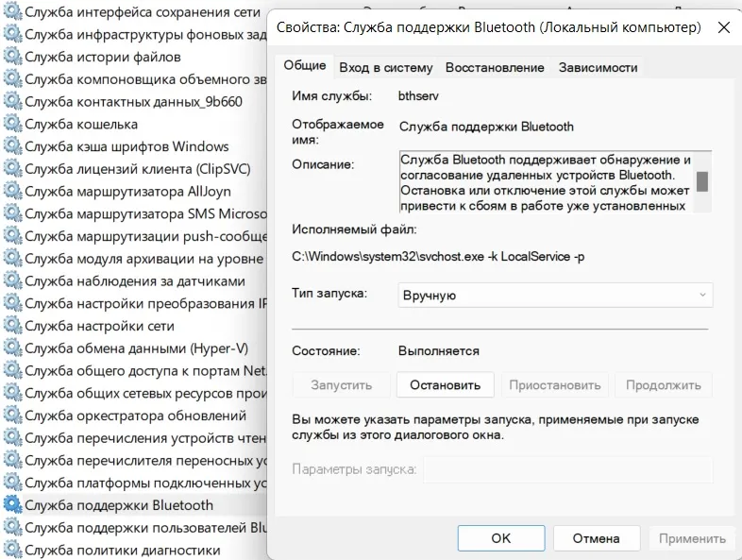
Task: Select Служба кошелька in services list
Action: click(x=81, y=124)
